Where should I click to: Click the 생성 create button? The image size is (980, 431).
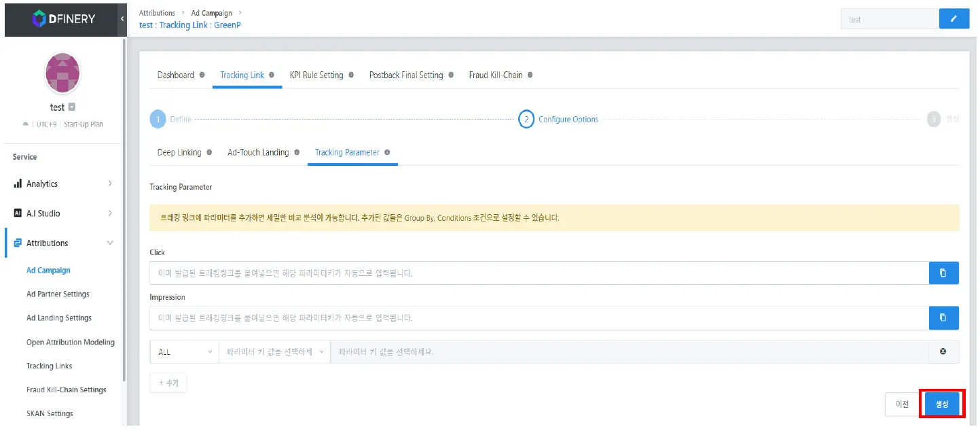[942, 404]
